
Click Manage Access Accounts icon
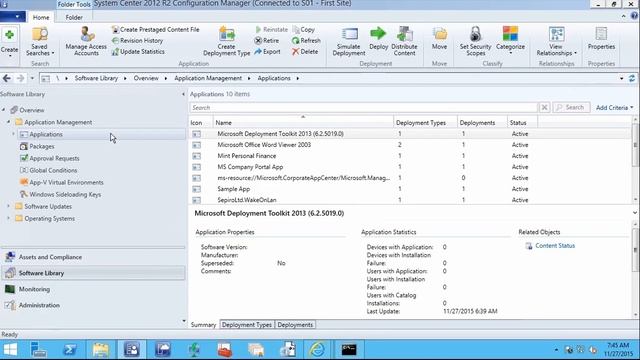pos(86,41)
